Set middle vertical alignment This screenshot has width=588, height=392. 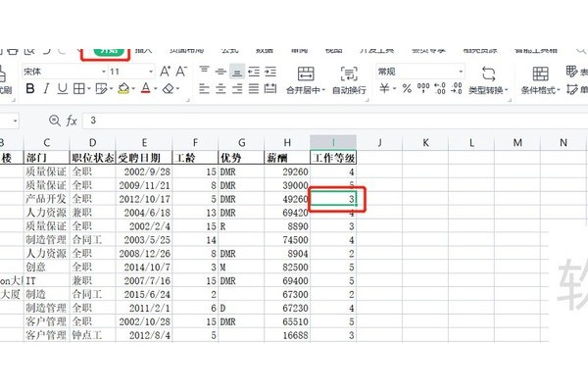[x=220, y=71]
